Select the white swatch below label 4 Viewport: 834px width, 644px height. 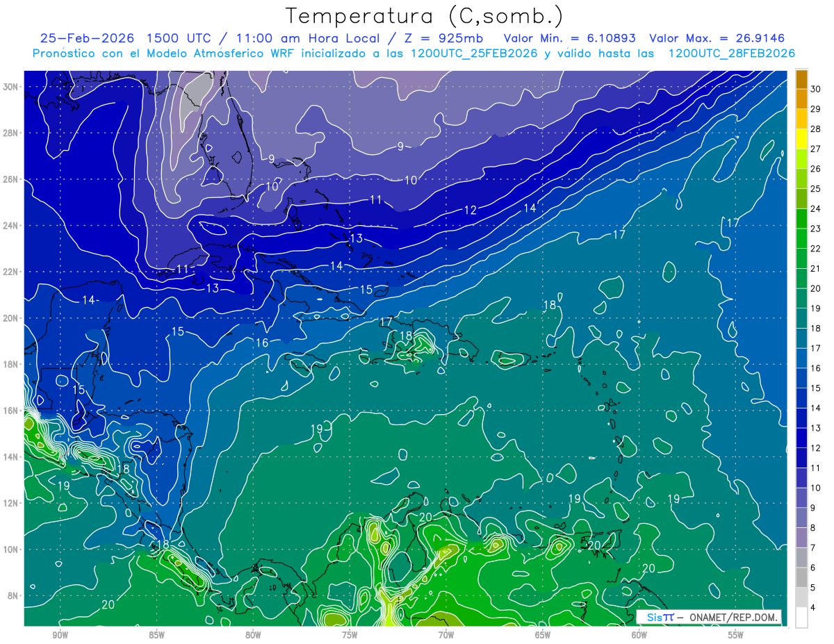click(x=801, y=618)
